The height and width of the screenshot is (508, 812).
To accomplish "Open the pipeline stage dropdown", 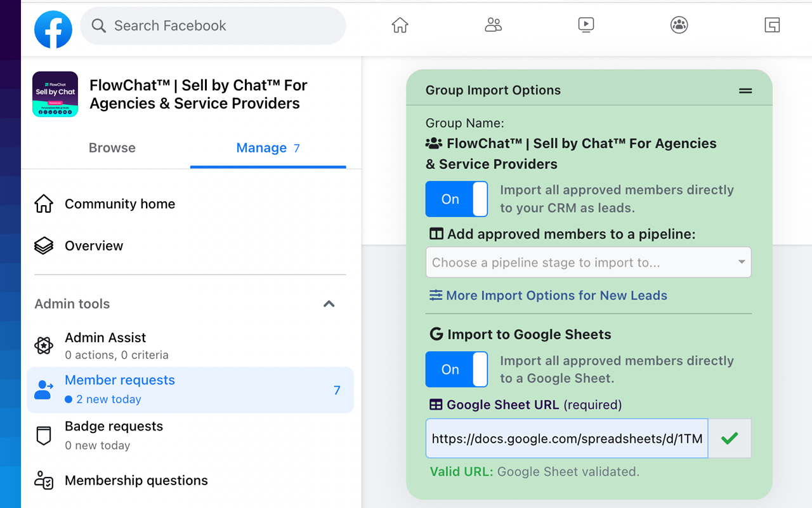I will tap(588, 262).
